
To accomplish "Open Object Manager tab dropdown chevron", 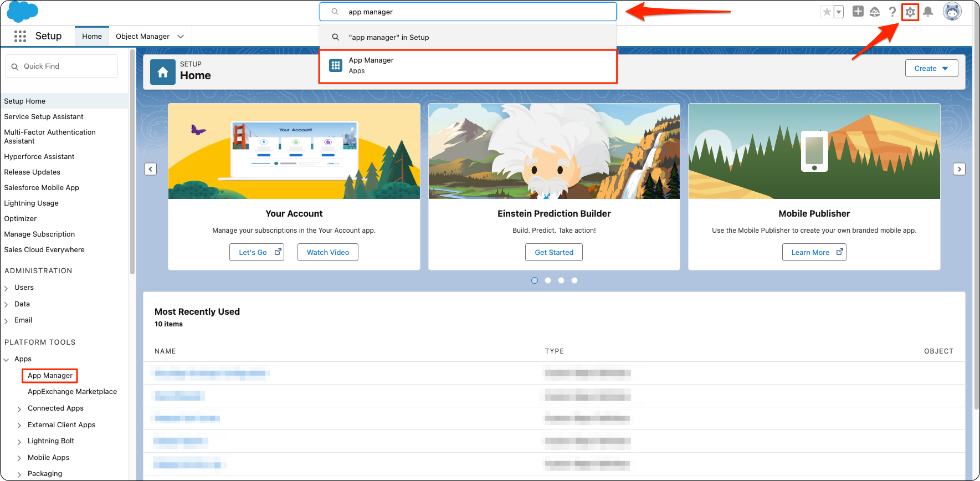I will 181,37.
